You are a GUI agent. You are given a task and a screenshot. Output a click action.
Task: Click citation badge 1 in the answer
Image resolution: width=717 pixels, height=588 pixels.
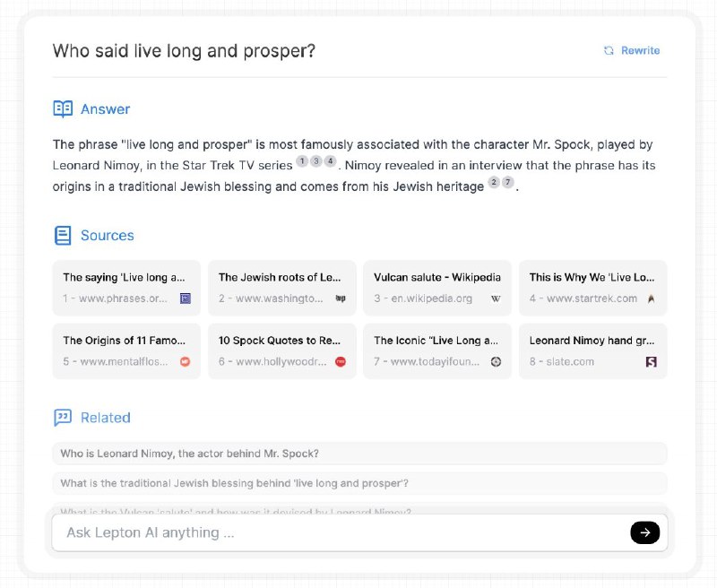(x=302, y=161)
